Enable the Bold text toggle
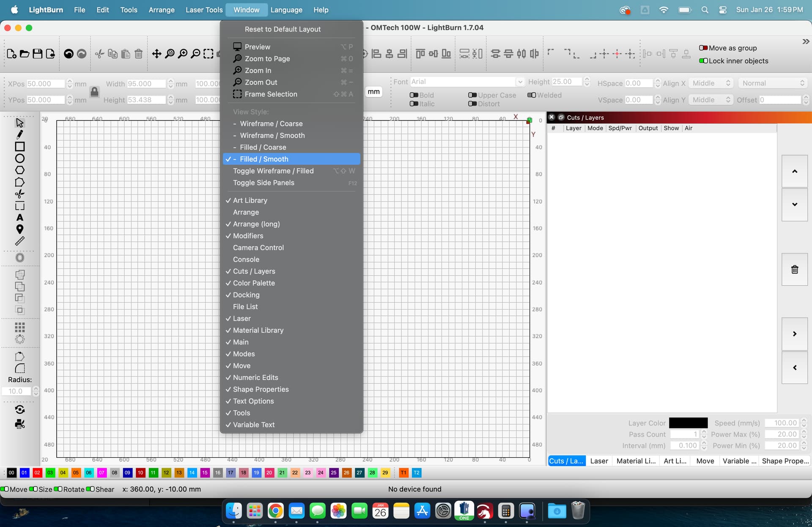Screen dimensions: 812x527 414,95
